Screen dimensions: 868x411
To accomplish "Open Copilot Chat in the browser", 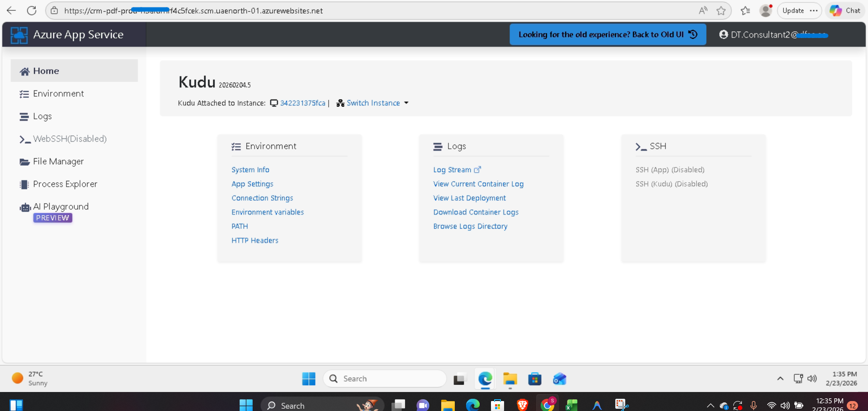I will click(x=845, y=10).
